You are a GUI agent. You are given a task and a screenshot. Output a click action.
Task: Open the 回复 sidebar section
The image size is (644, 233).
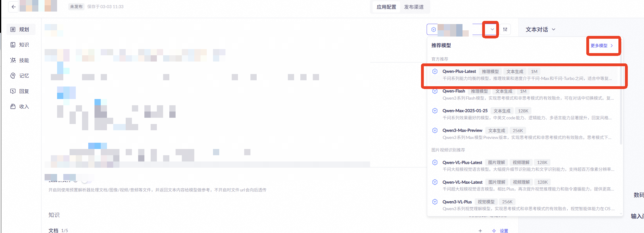(x=21, y=91)
